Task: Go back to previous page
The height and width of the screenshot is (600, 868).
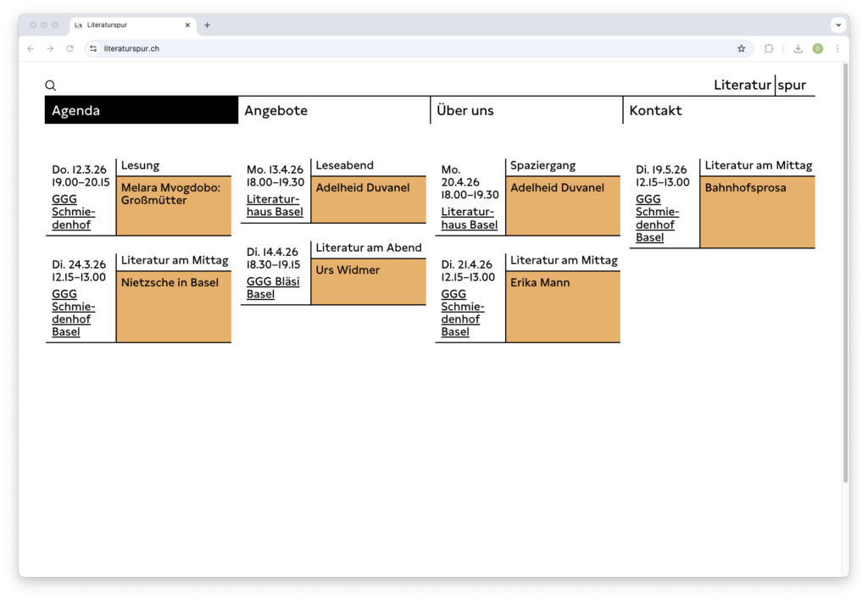Action: [x=31, y=49]
